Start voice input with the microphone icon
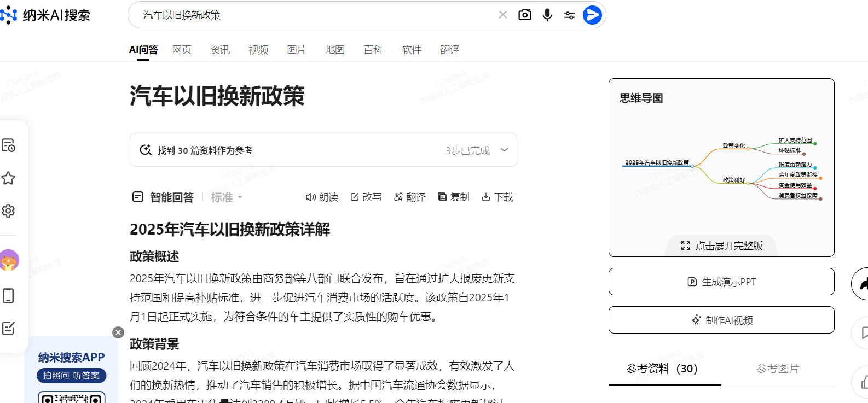The height and width of the screenshot is (403, 868). (547, 15)
